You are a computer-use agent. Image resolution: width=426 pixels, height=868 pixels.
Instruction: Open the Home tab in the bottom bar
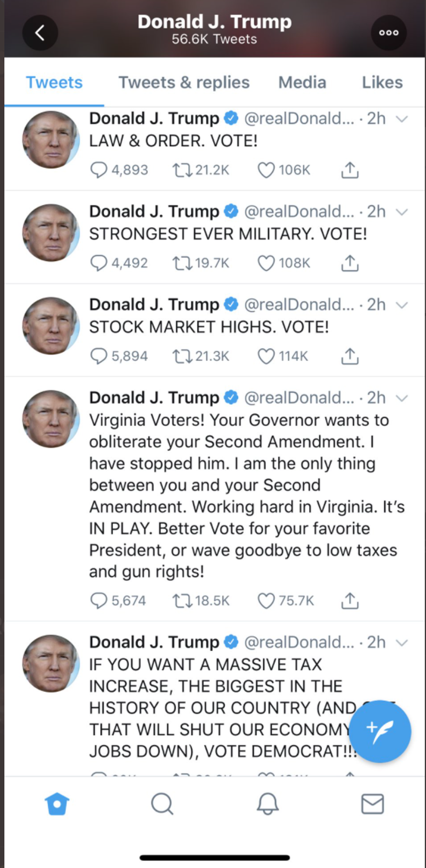(x=57, y=803)
